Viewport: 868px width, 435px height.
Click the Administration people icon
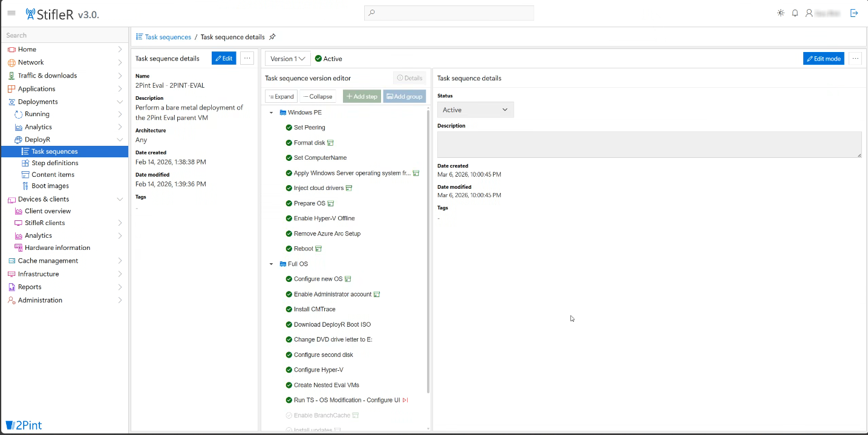(11, 301)
